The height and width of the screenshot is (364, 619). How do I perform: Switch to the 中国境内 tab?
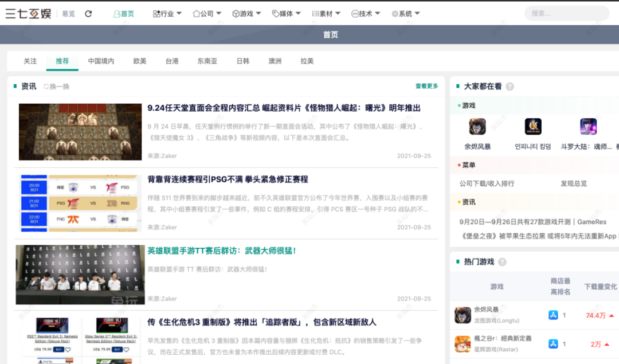(101, 61)
